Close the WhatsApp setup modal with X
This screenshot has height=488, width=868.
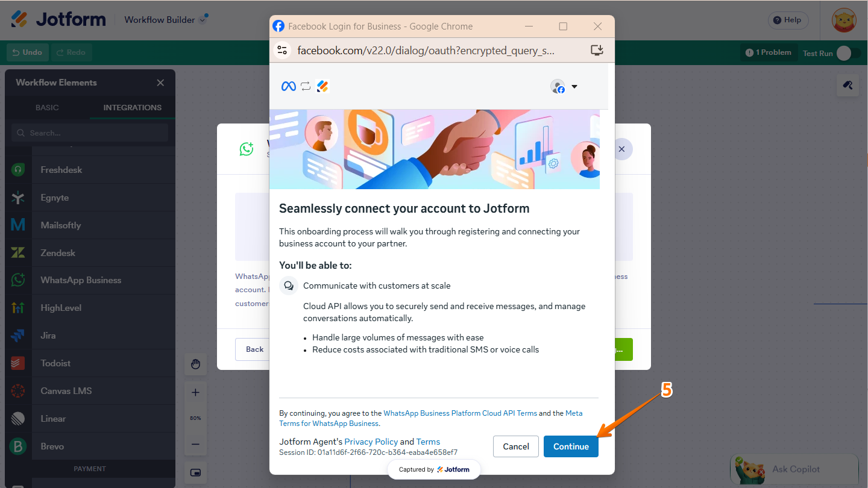click(x=621, y=149)
